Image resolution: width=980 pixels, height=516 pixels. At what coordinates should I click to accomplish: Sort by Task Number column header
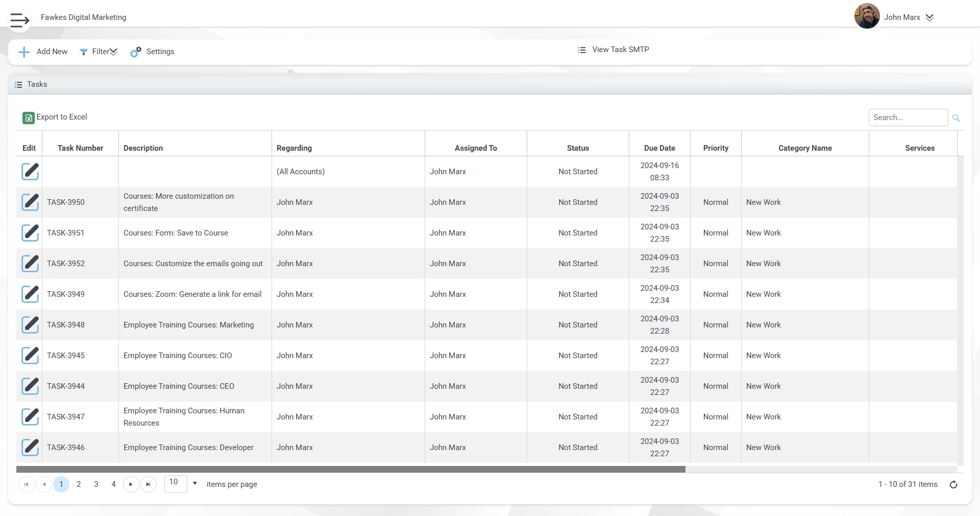click(x=80, y=148)
